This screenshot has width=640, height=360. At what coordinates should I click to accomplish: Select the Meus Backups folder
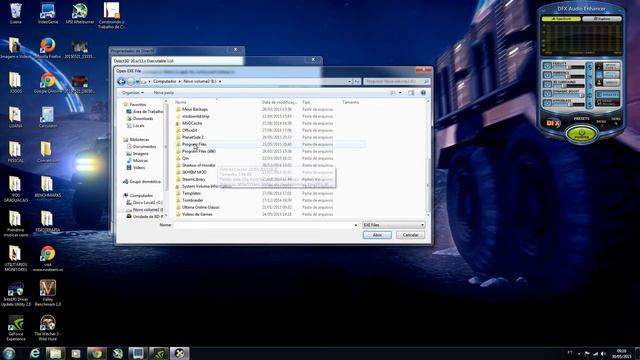tap(192, 109)
